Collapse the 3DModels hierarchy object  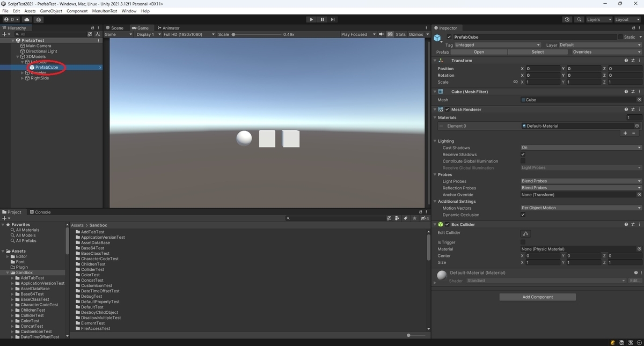tap(18, 56)
